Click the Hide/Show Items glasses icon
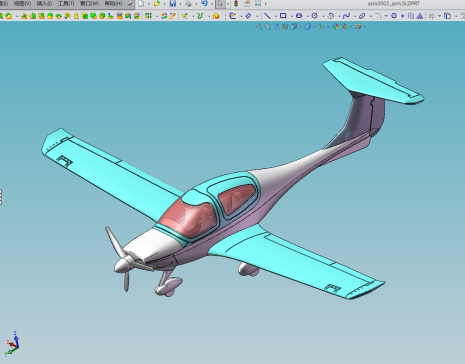Viewport: 465px width, 364px height. point(321,26)
